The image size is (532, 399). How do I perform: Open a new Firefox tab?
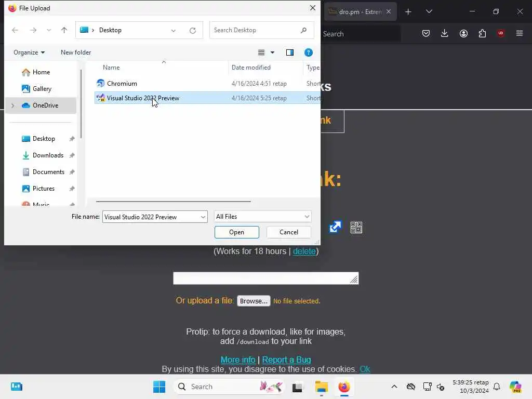tap(408, 12)
